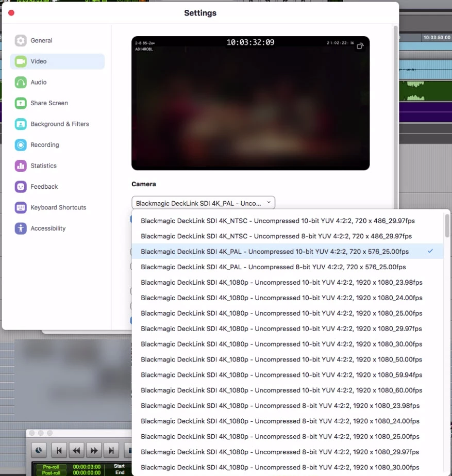Click the purple track clip in timeline
The width and height of the screenshot is (452, 476).
pos(425,112)
